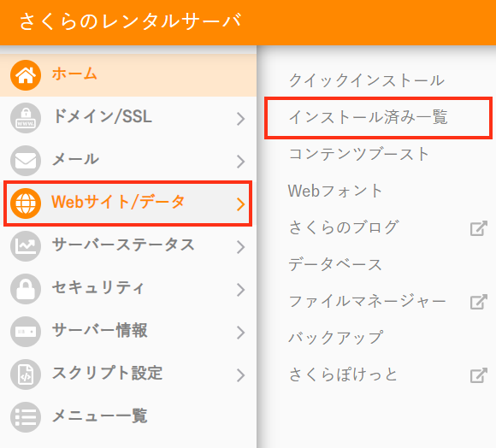Click external link icon beside ファイルマネージャー

[x=478, y=302]
